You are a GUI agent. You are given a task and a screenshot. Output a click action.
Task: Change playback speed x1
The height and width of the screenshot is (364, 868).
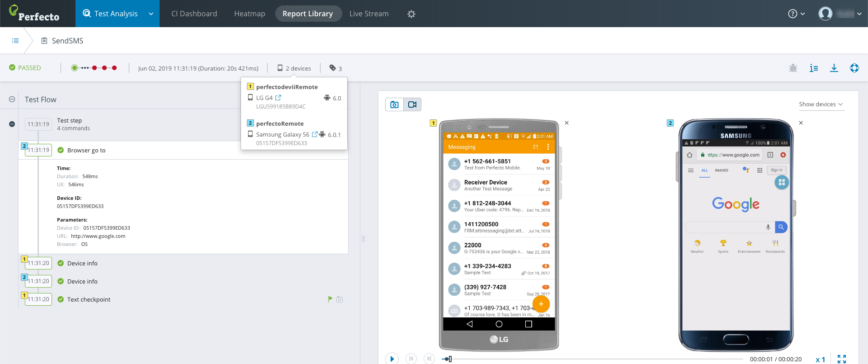[821, 359]
